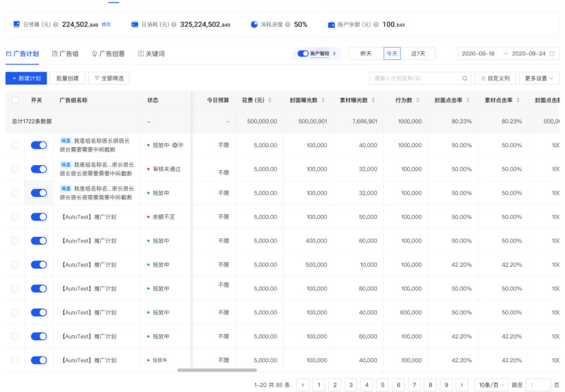Screen dimensions: 565x392
Task: Open the 更多设置 dropdown
Action: click(x=539, y=79)
